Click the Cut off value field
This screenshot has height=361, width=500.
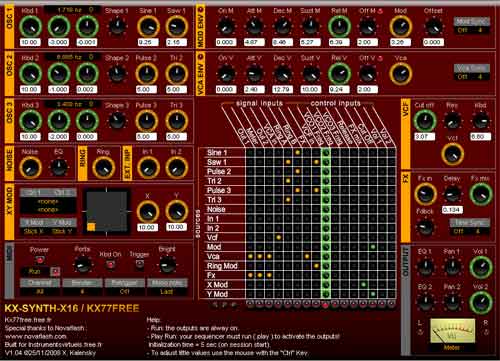click(425, 136)
